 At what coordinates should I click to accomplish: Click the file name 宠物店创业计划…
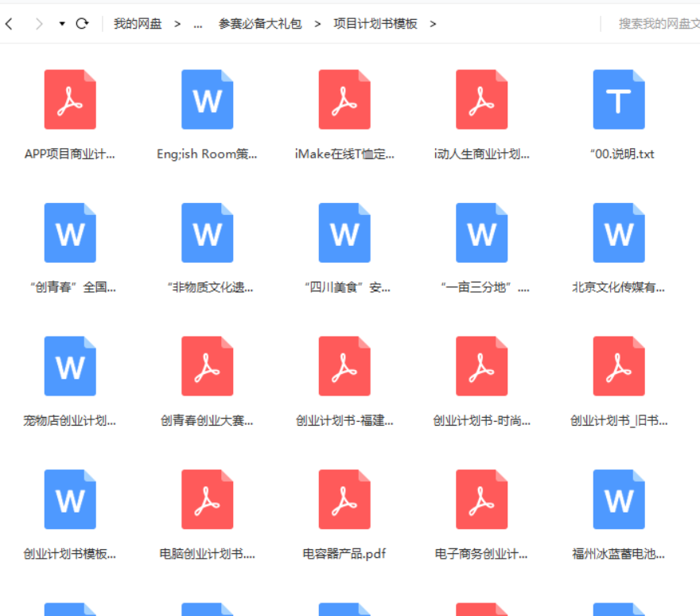coord(70,420)
